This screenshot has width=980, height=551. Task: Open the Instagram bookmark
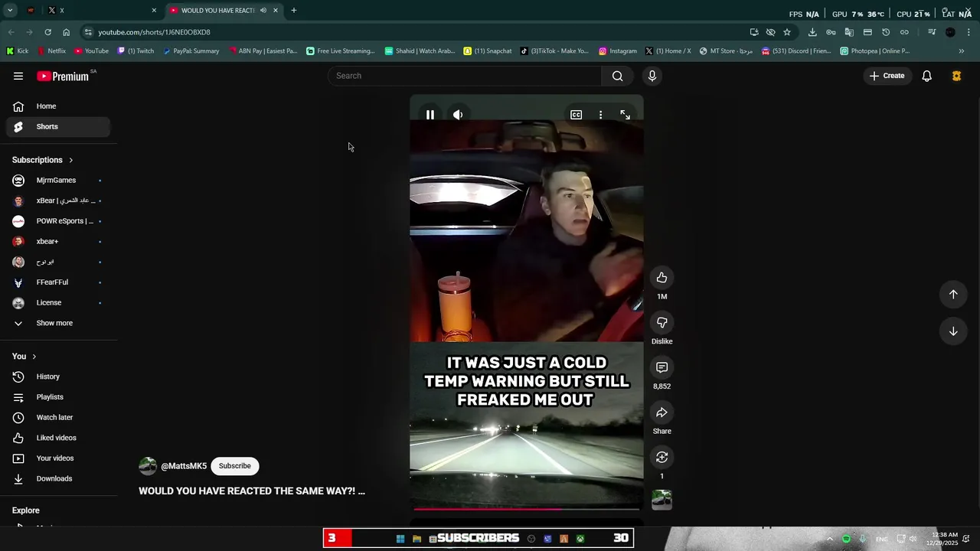[x=618, y=51]
